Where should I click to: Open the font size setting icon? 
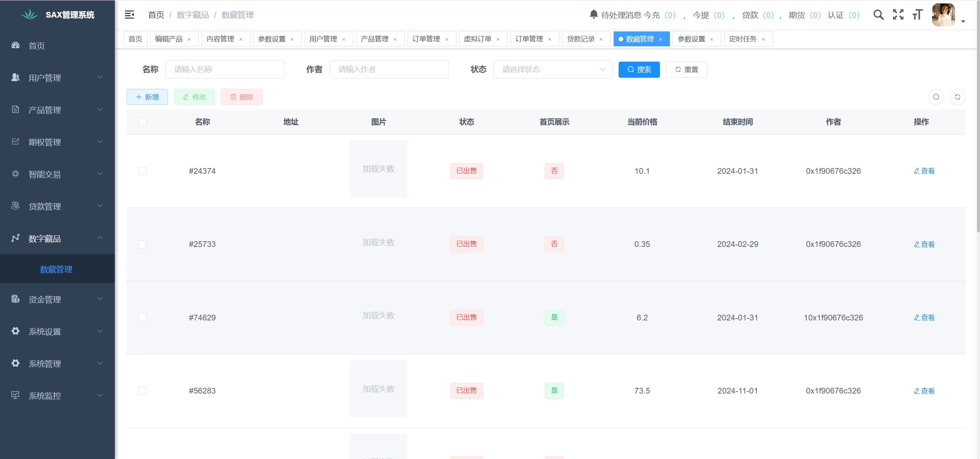point(918,15)
